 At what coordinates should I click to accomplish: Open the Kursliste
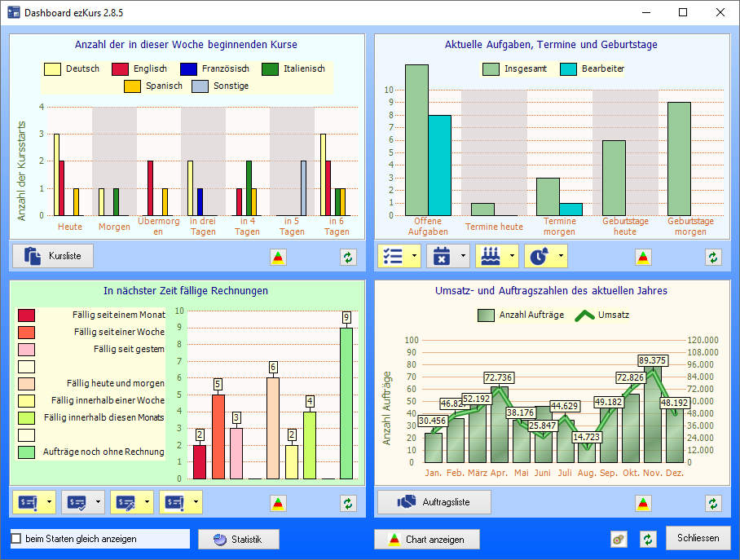tap(53, 256)
